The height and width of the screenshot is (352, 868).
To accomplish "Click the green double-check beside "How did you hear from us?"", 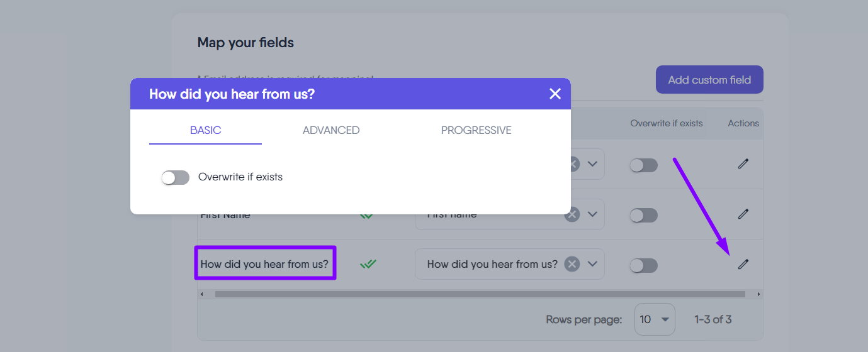I will 368,265.
